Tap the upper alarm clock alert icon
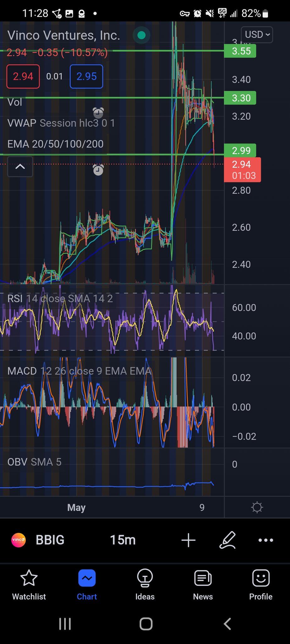Viewport: 290px width, 644px height. click(98, 113)
